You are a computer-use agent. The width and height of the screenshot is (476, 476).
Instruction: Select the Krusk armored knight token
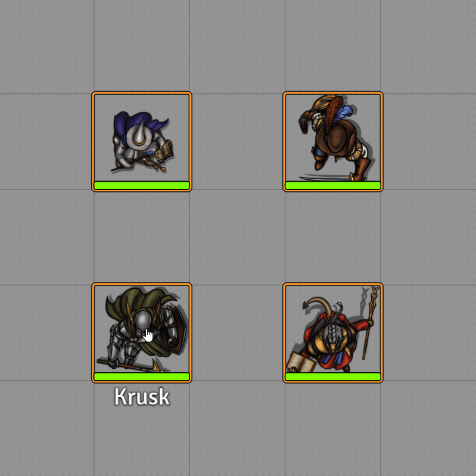coord(142,332)
